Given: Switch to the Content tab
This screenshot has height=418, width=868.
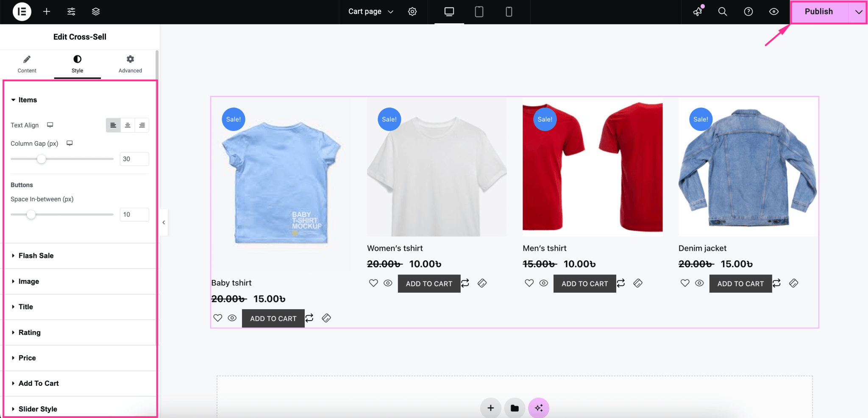Looking at the screenshot, I should (27, 64).
